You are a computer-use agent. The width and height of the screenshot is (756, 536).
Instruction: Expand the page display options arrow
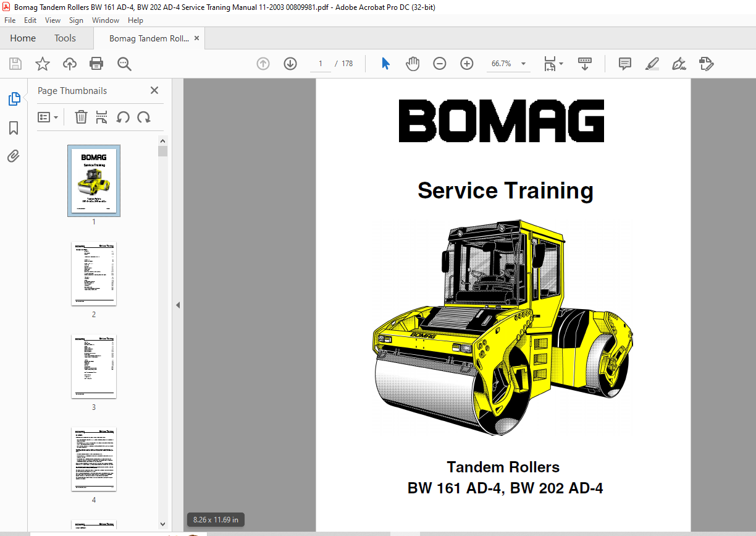(x=561, y=64)
